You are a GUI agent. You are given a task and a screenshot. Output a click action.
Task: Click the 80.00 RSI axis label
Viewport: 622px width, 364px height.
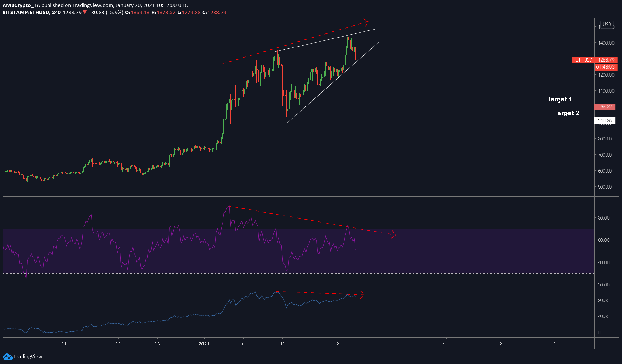604,218
